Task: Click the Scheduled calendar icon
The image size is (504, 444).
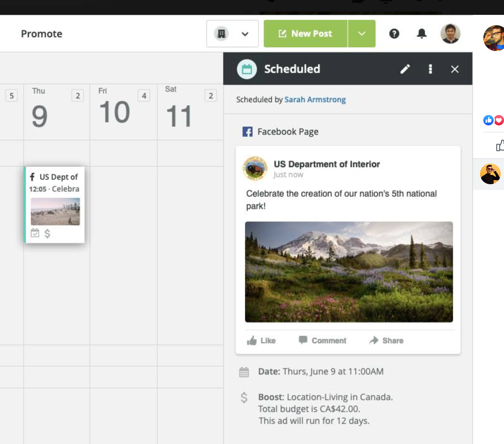Action: (247, 69)
